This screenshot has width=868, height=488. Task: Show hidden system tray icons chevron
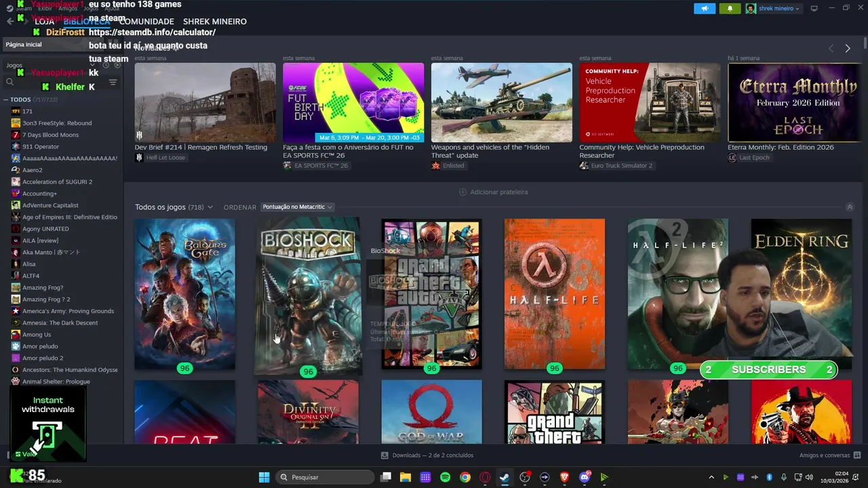pyautogui.click(x=711, y=477)
